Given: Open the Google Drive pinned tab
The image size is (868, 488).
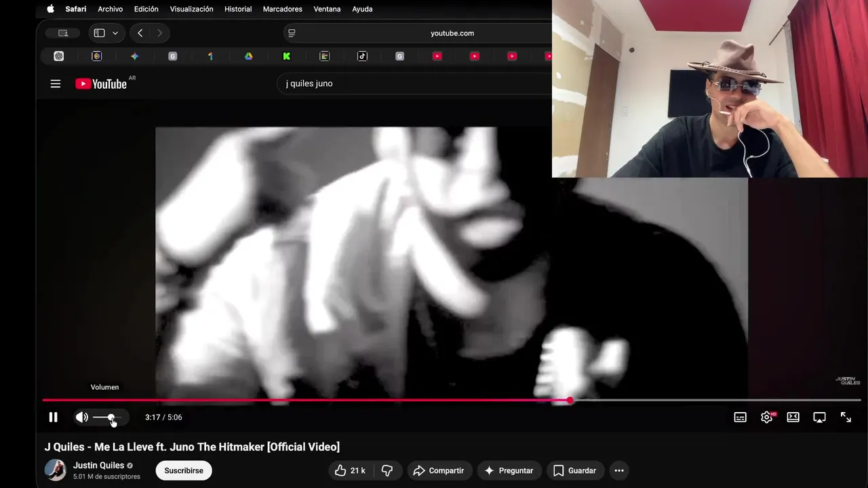Looking at the screenshot, I should (x=249, y=56).
